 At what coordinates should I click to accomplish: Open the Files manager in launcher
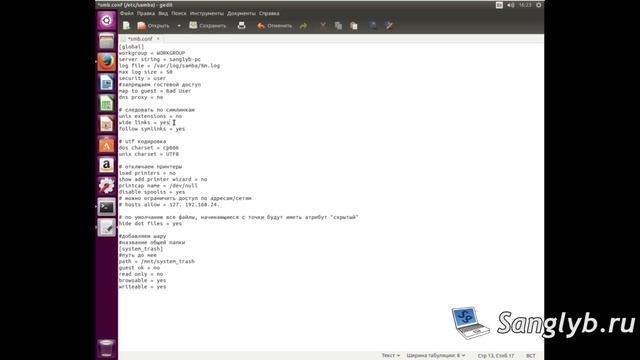107,41
